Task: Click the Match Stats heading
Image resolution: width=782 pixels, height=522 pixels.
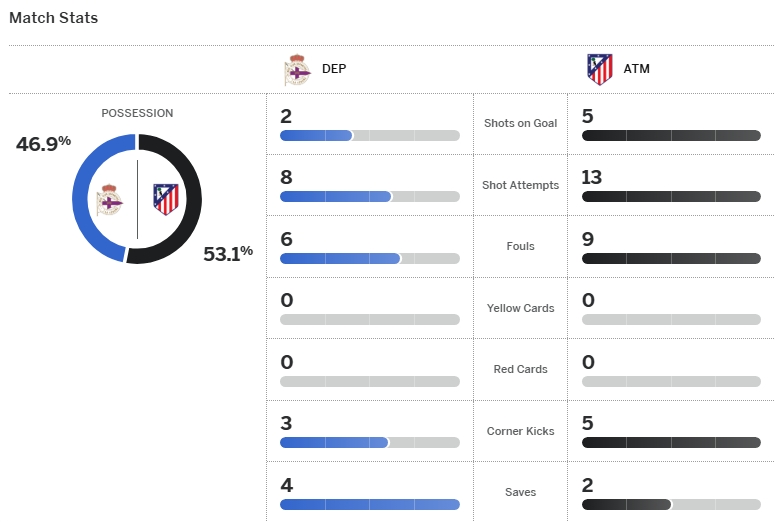Action: 54,18
